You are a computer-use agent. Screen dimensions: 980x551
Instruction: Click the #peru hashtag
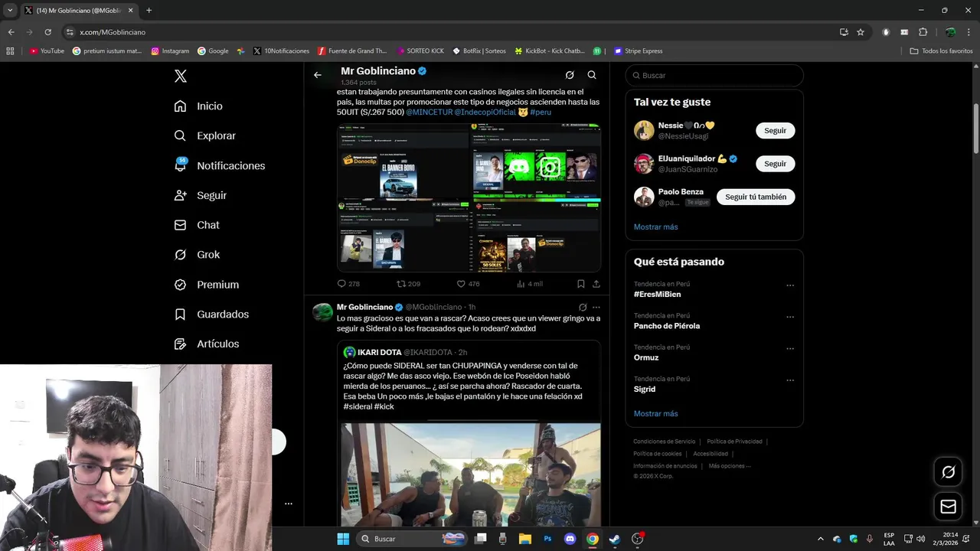point(541,112)
